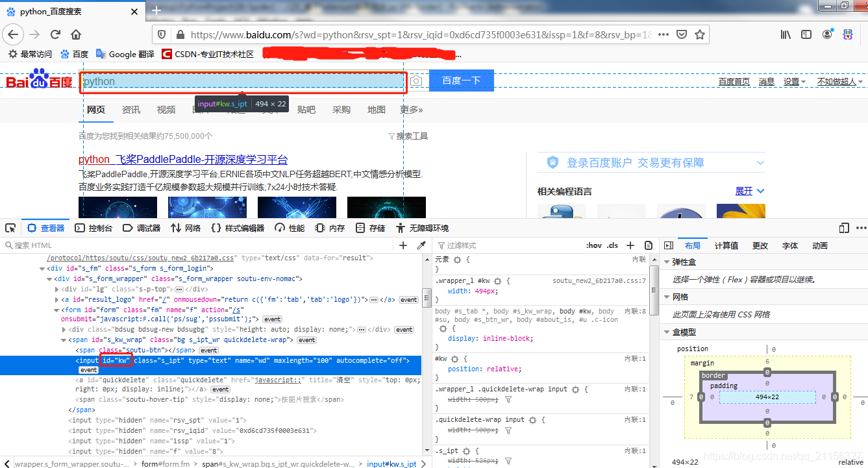This screenshot has width=868, height=468.
Task: Toggle the browser sidebar icon
Action: click(x=806, y=34)
